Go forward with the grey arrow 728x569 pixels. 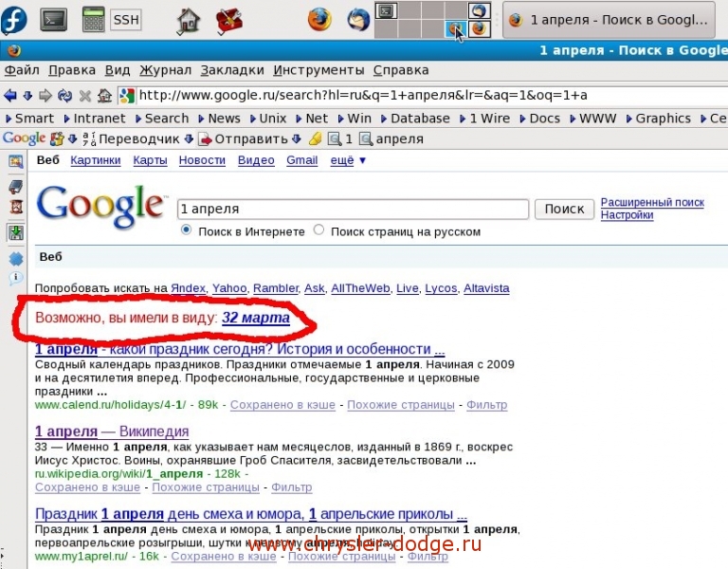[45, 96]
